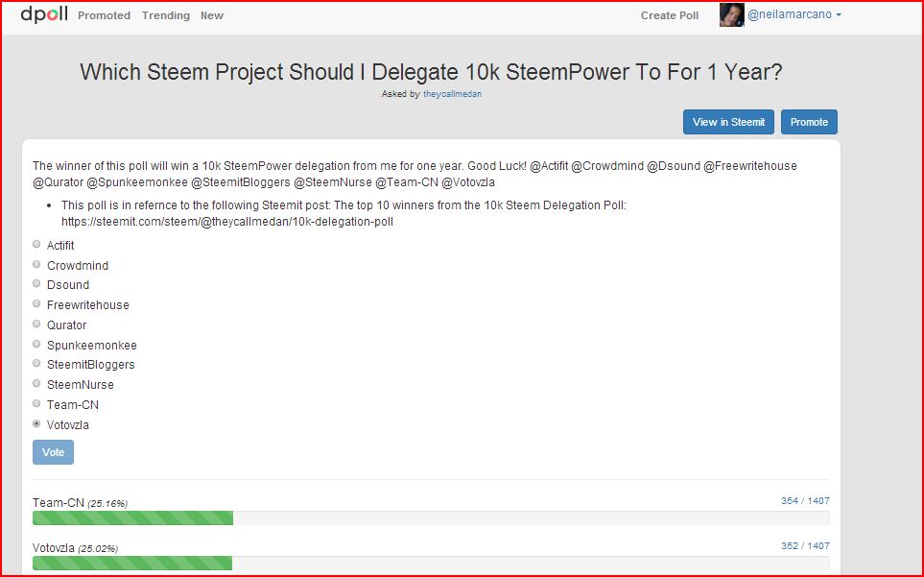Open theycallmedan author profile link

(452, 94)
